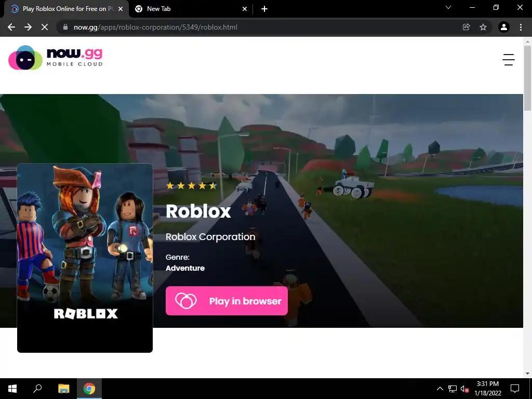The height and width of the screenshot is (399, 532).
Task: Bookmark this page with the star icon
Action: tap(483, 27)
